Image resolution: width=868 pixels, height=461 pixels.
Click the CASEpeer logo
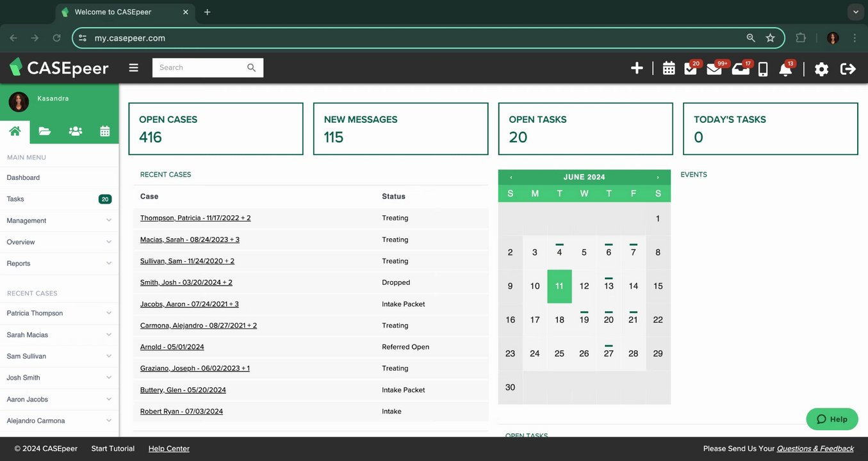pos(59,67)
